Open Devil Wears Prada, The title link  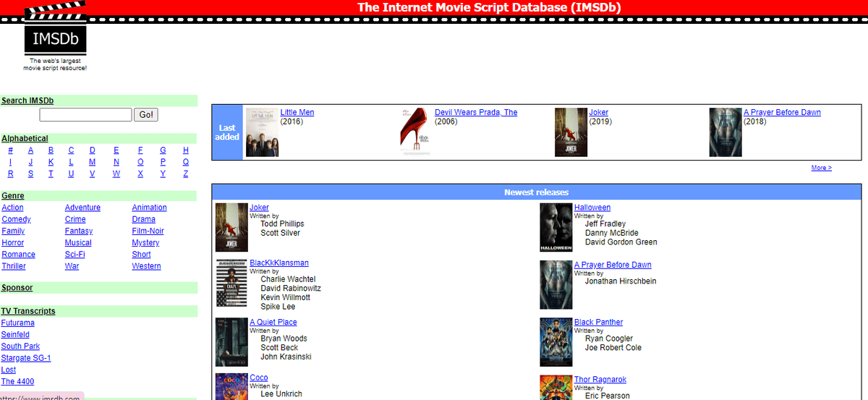(x=476, y=112)
